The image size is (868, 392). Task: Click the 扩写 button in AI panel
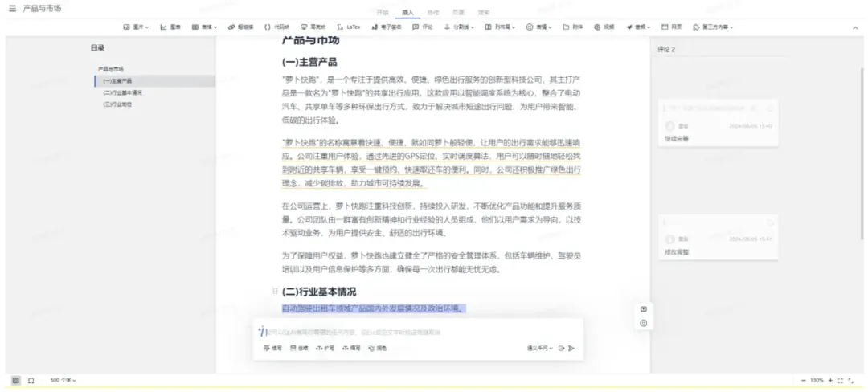(325, 348)
